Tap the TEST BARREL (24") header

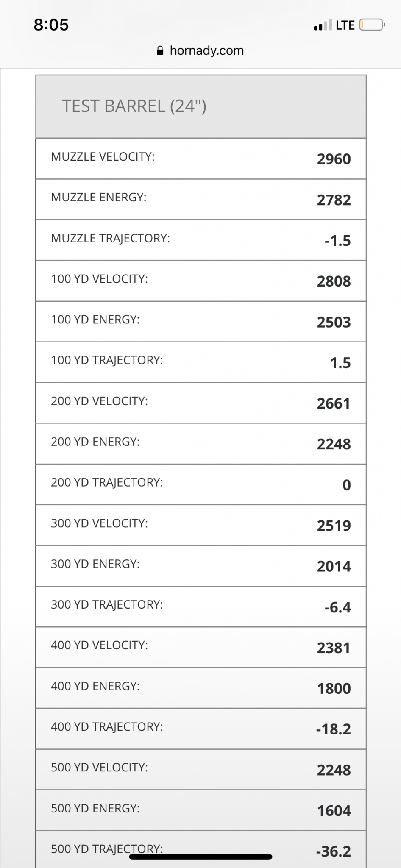pyautogui.click(x=134, y=106)
